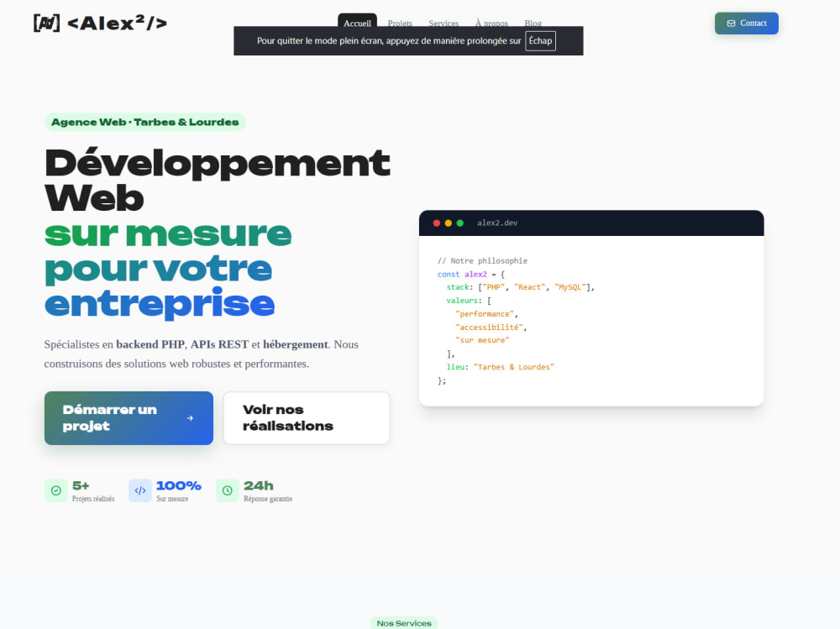Click the code brackets icon beside 100%
This screenshot has width=840, height=629.
(x=139, y=490)
